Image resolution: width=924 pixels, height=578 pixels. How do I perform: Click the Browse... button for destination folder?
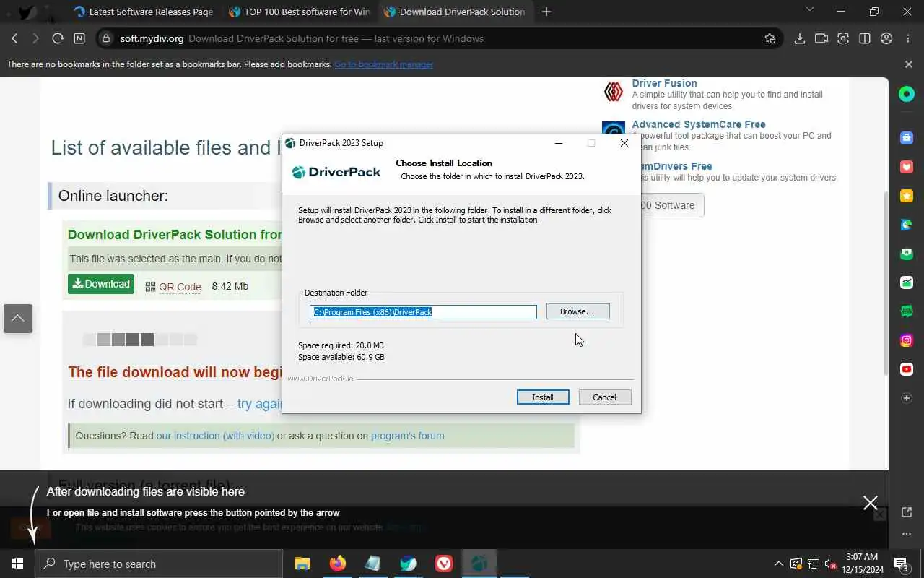tap(577, 311)
